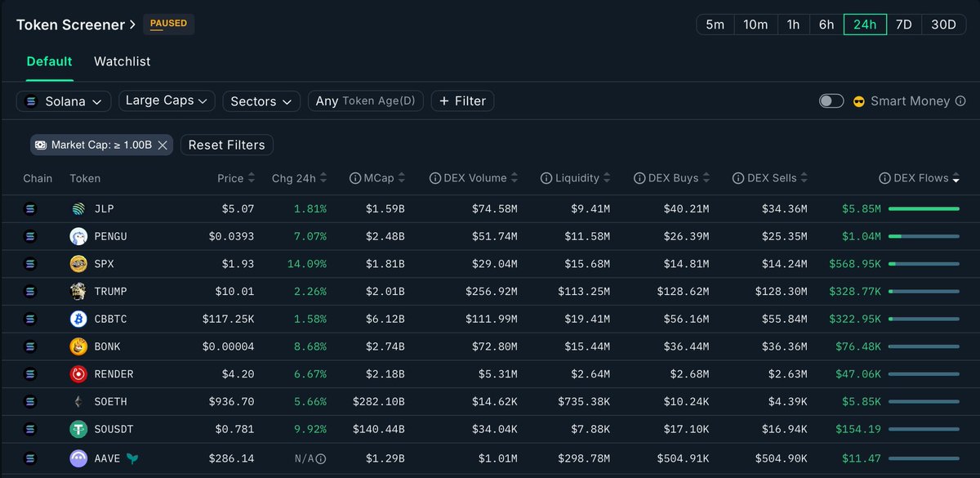Click the RENDER token logo
The width and height of the screenshot is (980, 478).
pyautogui.click(x=78, y=374)
